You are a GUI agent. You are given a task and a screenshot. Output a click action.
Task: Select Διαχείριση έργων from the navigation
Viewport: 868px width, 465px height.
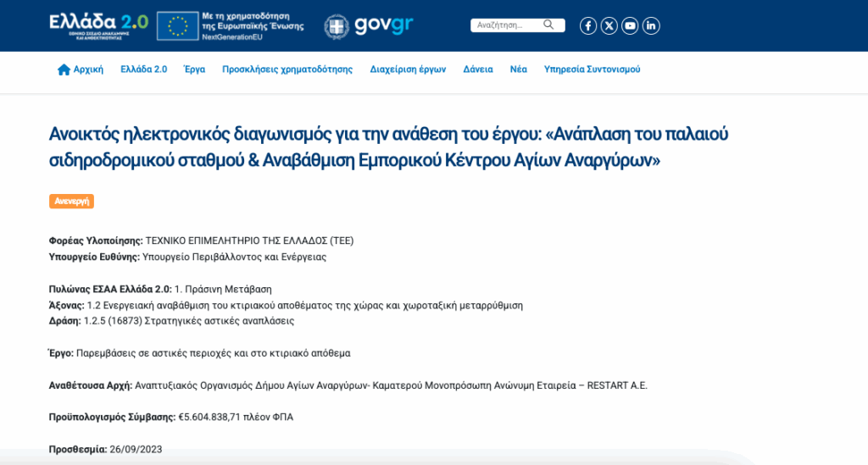coord(408,69)
